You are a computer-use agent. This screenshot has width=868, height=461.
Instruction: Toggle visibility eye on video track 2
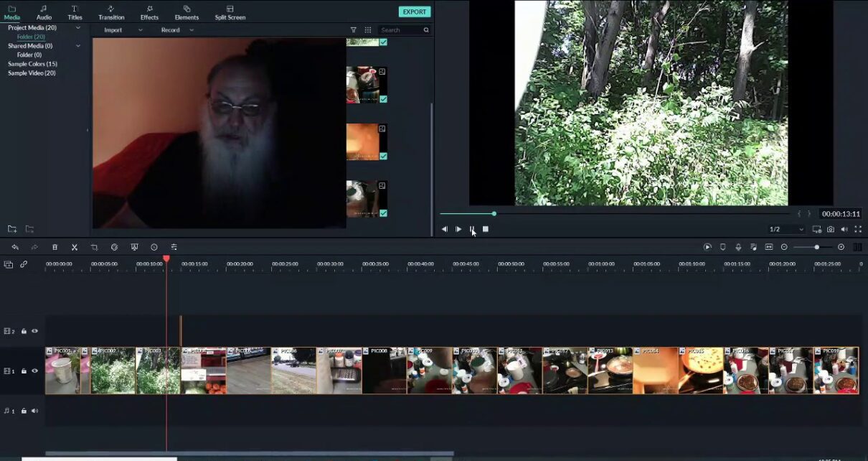click(x=34, y=331)
